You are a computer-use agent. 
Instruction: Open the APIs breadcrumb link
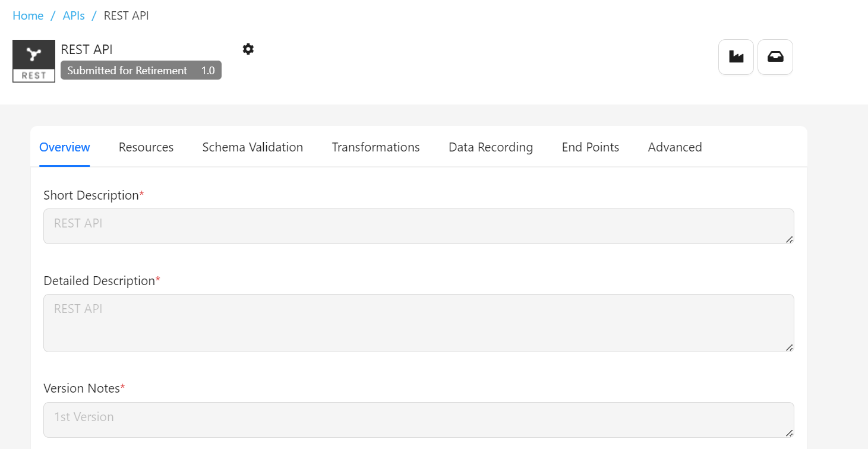point(74,15)
